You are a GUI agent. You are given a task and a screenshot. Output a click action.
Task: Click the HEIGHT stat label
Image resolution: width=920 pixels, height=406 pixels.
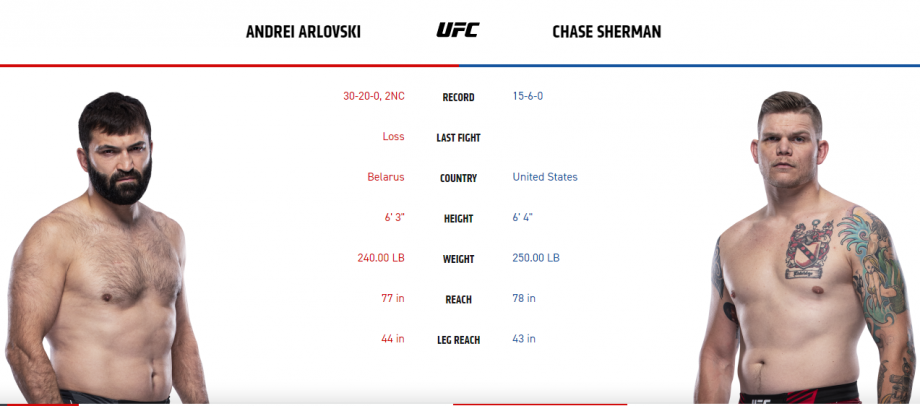pyautogui.click(x=458, y=219)
